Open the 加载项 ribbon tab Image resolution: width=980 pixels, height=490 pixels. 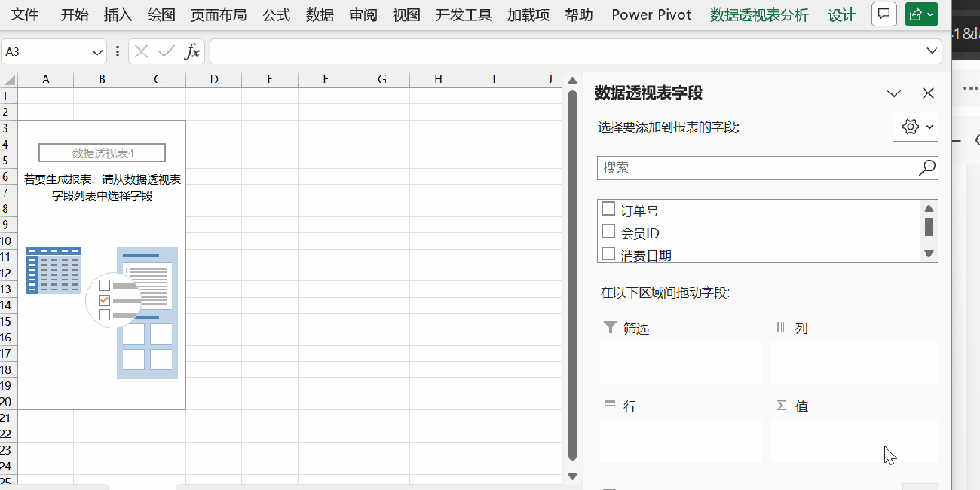[x=528, y=15]
